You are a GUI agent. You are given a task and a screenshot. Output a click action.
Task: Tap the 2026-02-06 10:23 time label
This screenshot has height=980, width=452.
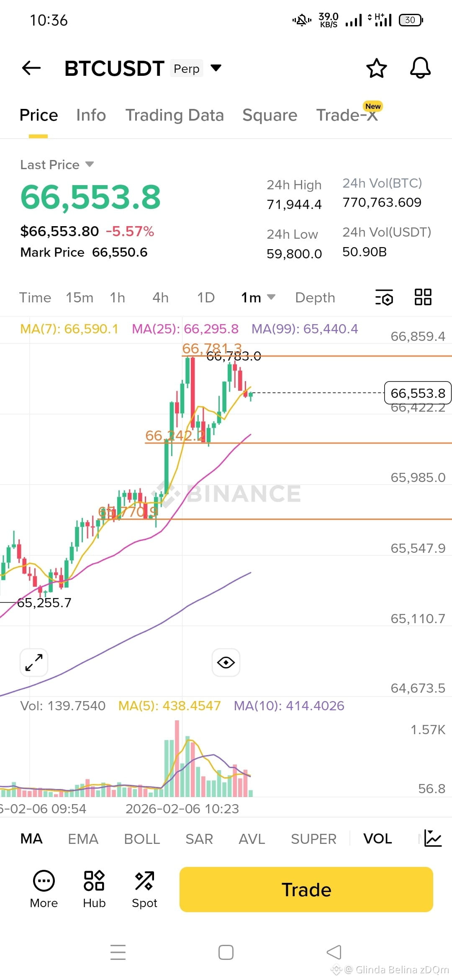point(182,809)
